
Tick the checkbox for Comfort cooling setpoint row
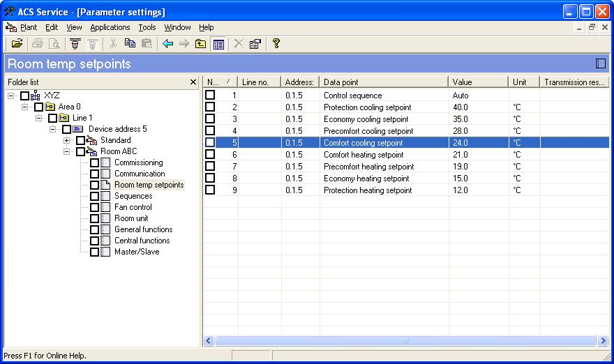point(210,142)
